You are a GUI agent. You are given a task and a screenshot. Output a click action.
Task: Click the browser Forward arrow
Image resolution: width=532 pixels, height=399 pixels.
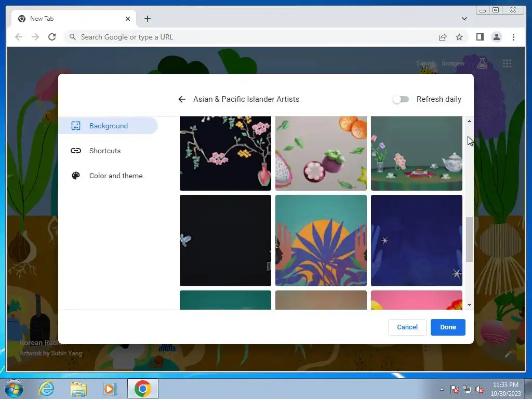click(35, 37)
